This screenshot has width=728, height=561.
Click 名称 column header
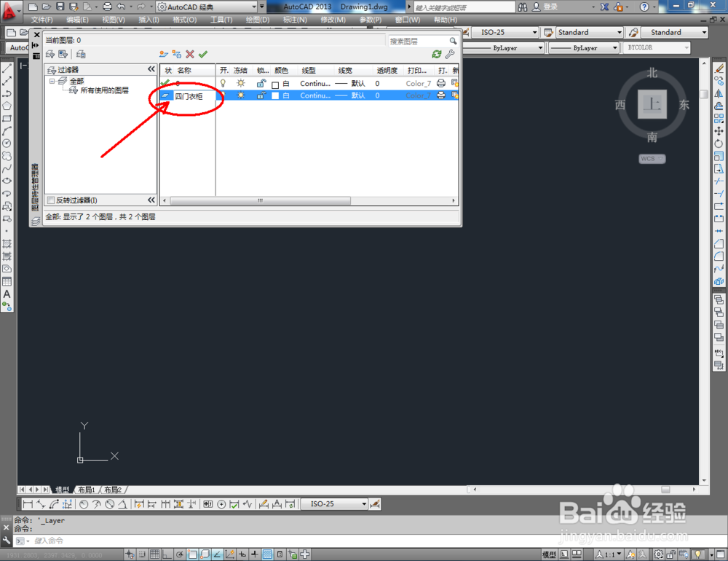pos(184,70)
